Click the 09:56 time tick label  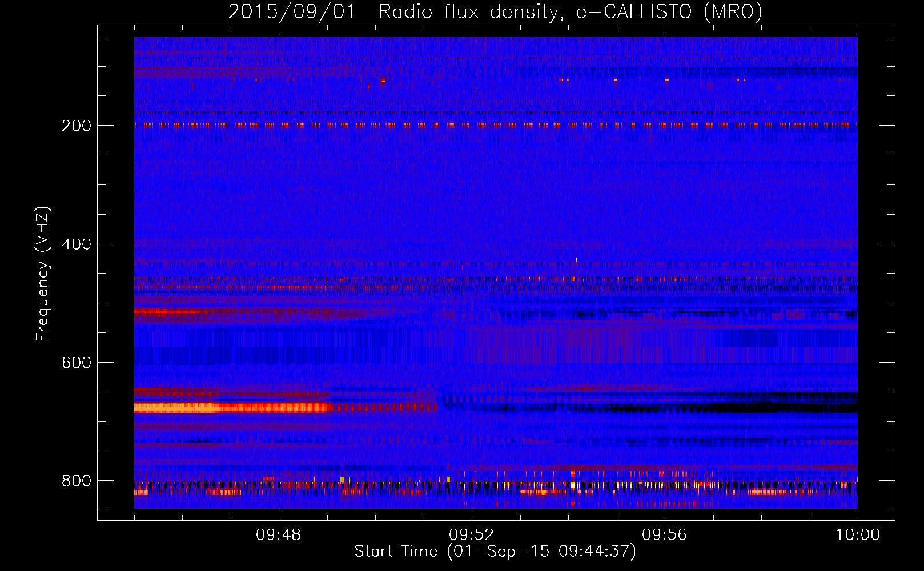[665, 535]
